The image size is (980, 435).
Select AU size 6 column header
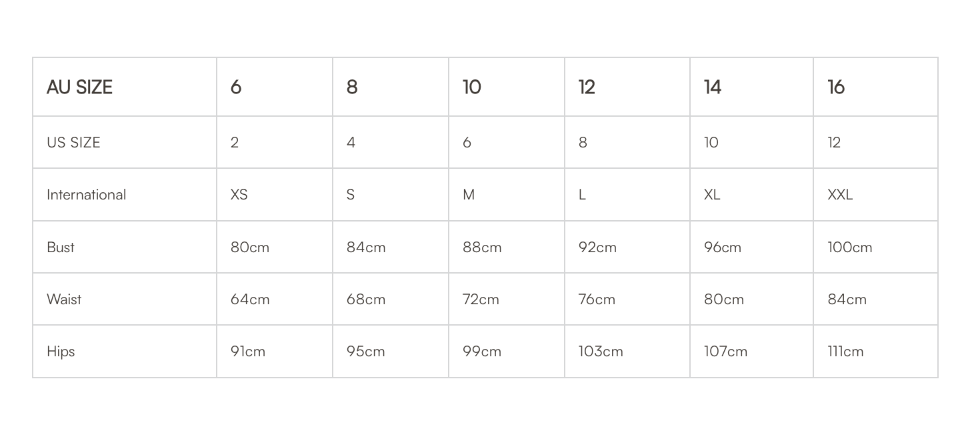pyautogui.click(x=275, y=87)
